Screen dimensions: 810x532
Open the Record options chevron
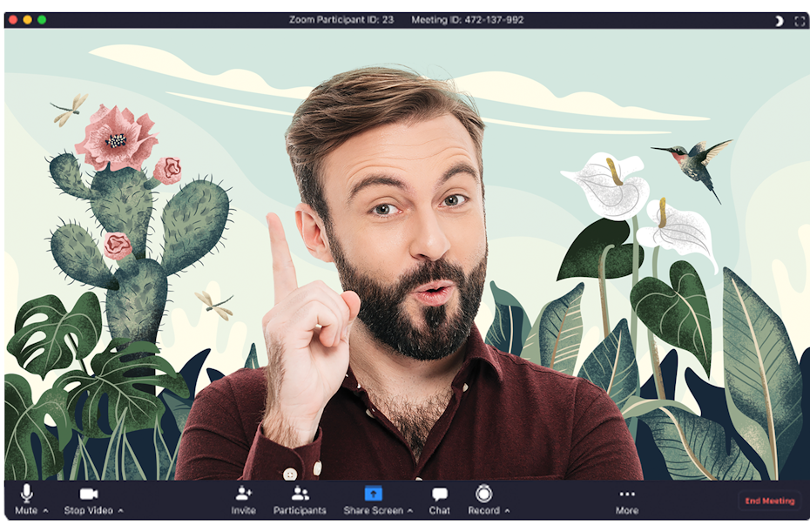[506, 510]
